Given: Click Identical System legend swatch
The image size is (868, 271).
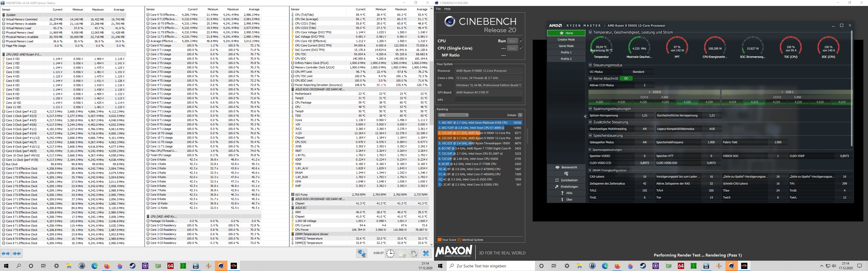Looking at the screenshot, I should point(459,240).
